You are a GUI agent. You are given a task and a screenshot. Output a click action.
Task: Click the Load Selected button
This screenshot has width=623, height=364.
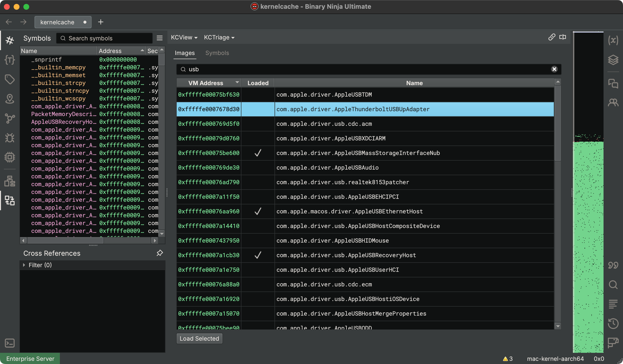[x=199, y=338]
